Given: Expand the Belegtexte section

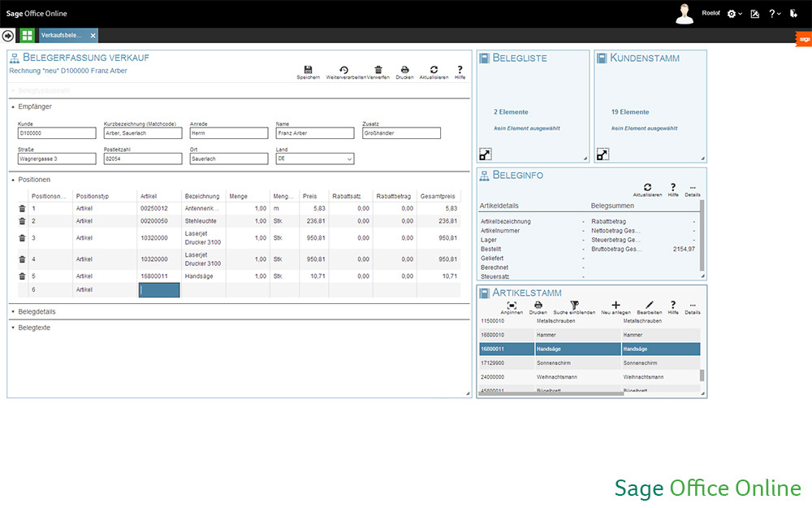Looking at the screenshot, I should [x=13, y=328].
